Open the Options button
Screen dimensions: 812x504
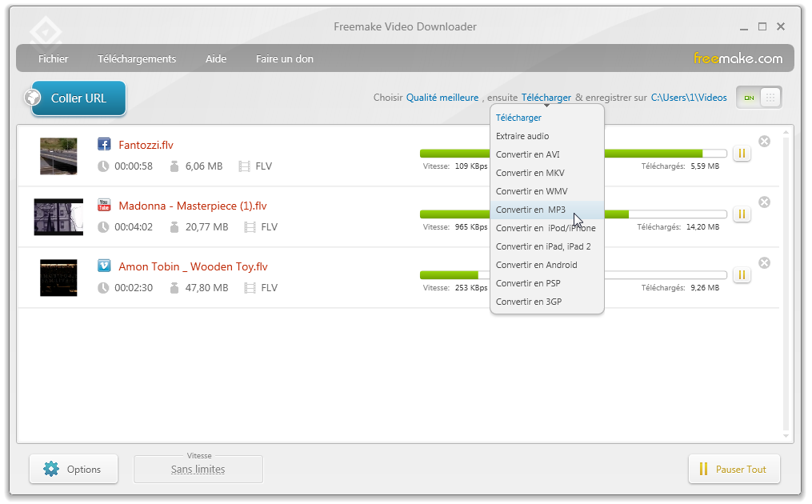[x=74, y=469]
